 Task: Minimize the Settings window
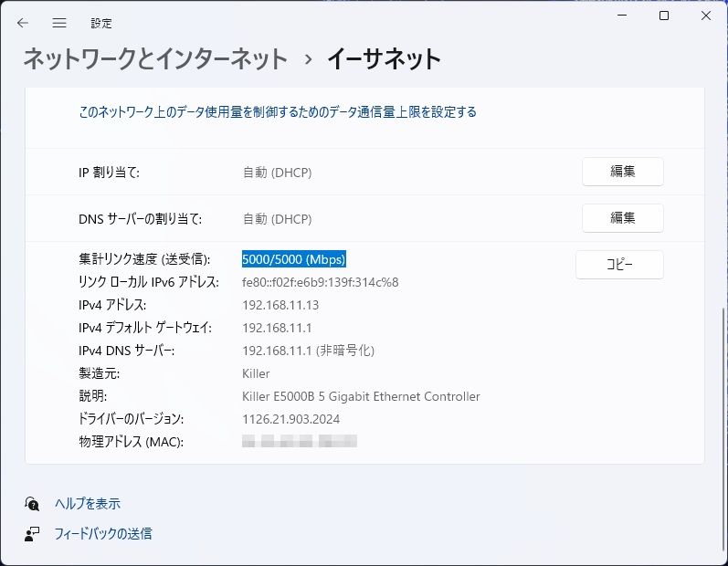coord(620,16)
